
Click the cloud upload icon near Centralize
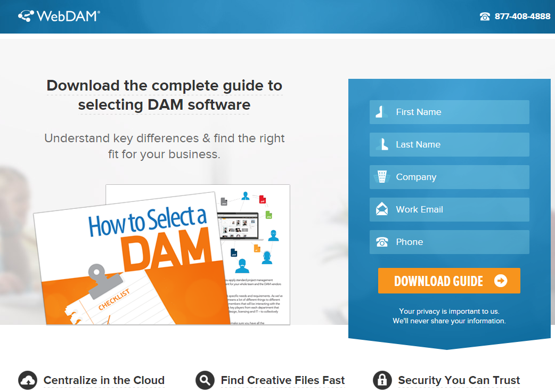pos(28,380)
